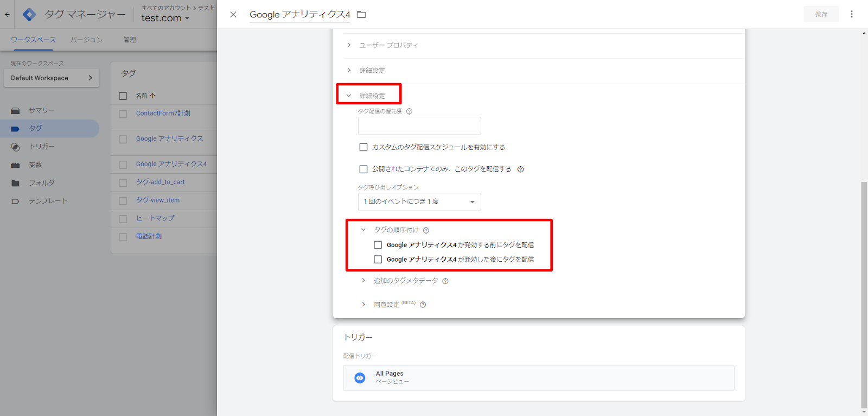This screenshot has width=868, height=416.
Task: Select the Google アナリティクス4 list checkbox
Action: (x=123, y=165)
